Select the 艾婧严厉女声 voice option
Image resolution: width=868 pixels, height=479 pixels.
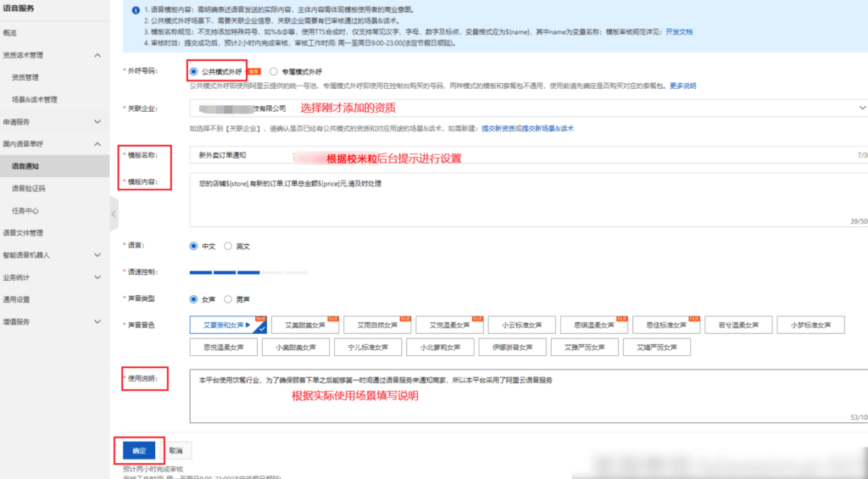(x=657, y=348)
